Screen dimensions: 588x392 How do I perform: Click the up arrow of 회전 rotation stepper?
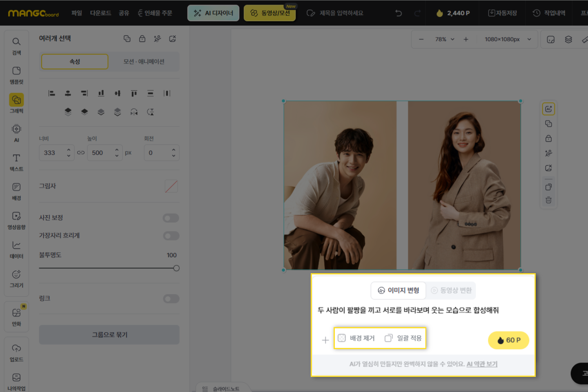(174, 150)
